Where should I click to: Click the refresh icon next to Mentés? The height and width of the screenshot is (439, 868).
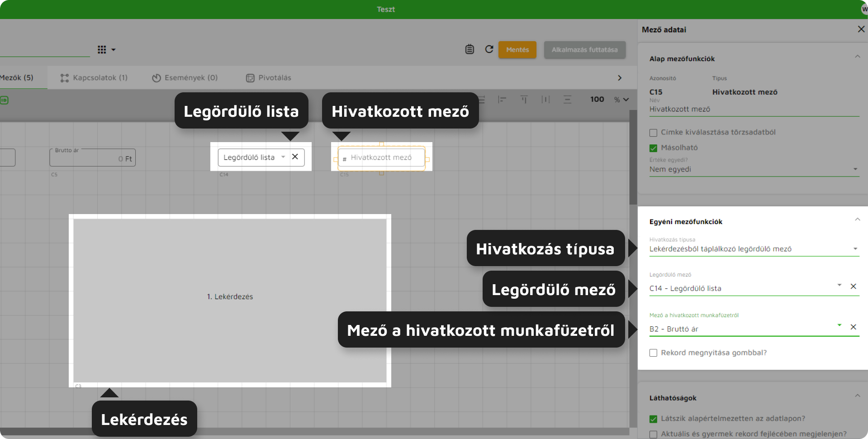pyautogui.click(x=489, y=49)
